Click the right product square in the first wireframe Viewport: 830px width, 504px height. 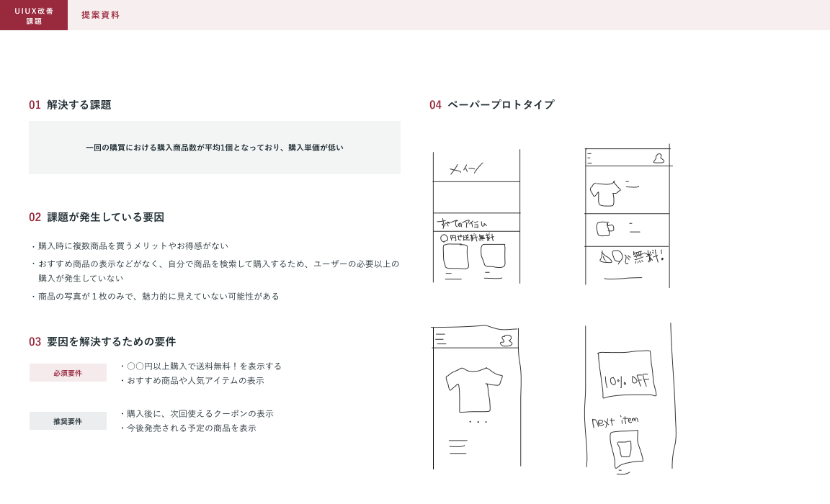(493, 256)
